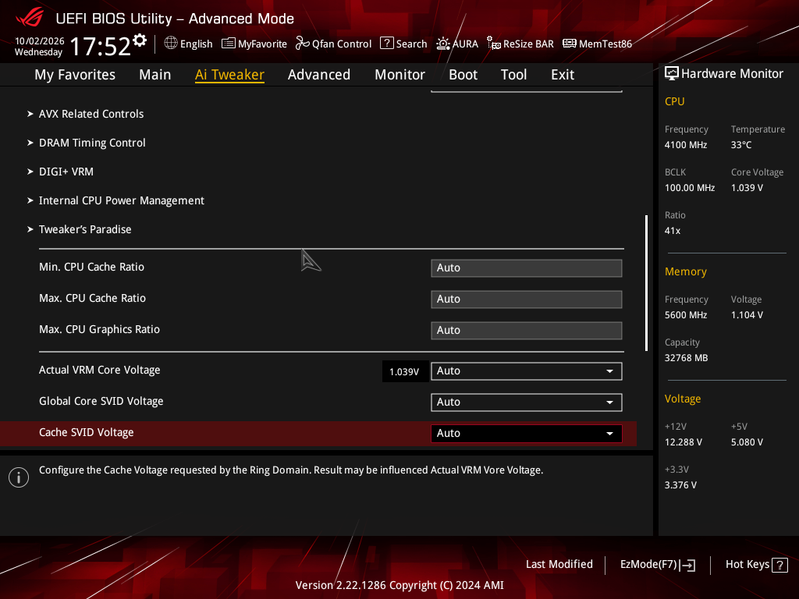Click the Actual VRM Core Voltage label
Viewport: 799px width, 599px height.
99,370
